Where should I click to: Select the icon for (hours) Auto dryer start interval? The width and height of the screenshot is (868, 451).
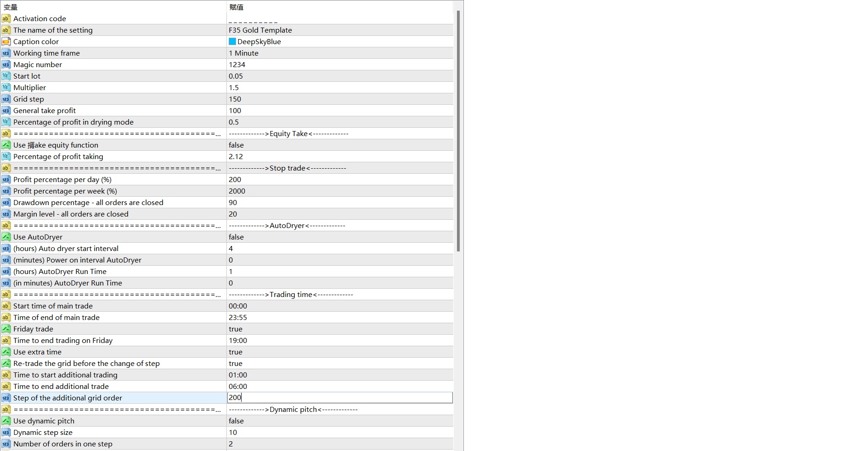coord(6,248)
